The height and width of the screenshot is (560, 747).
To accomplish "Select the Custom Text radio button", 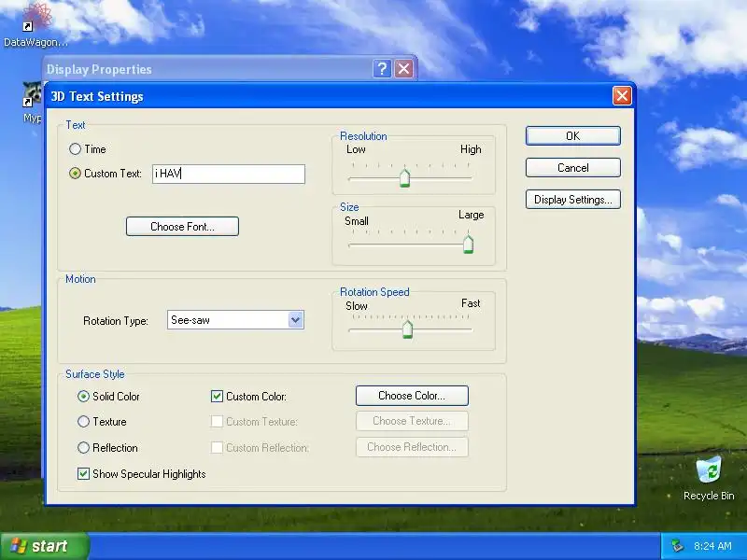I will point(76,174).
